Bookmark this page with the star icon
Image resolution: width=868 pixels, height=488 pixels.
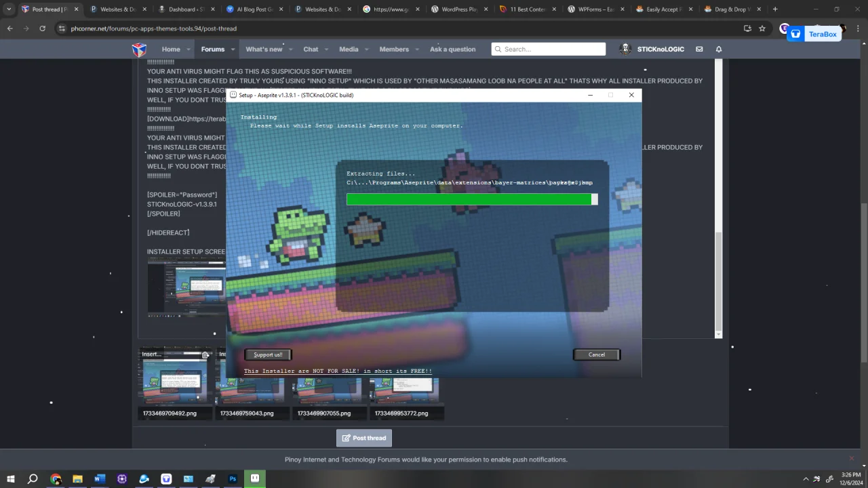(x=762, y=28)
